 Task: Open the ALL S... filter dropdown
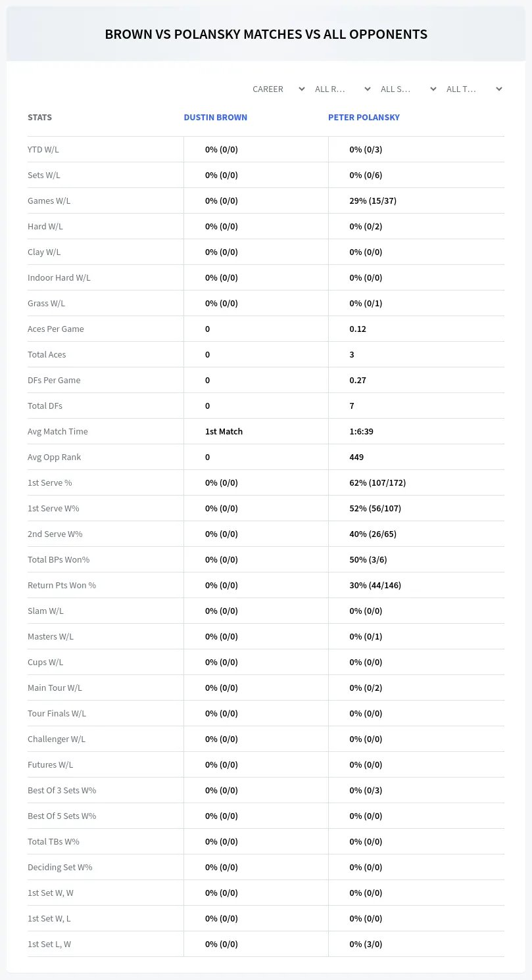(408, 89)
